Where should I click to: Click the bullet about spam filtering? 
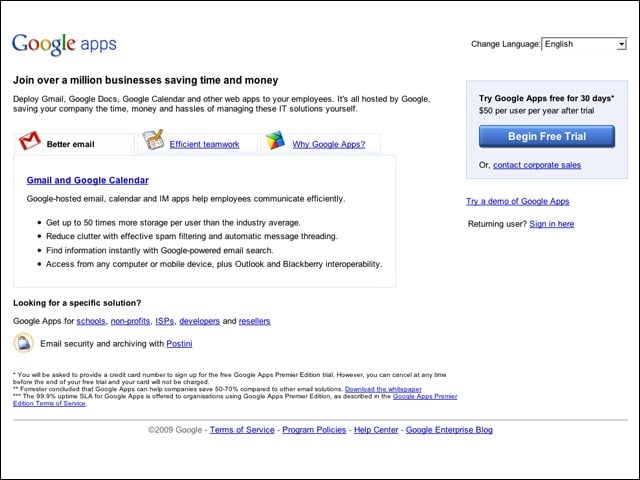coord(191,236)
